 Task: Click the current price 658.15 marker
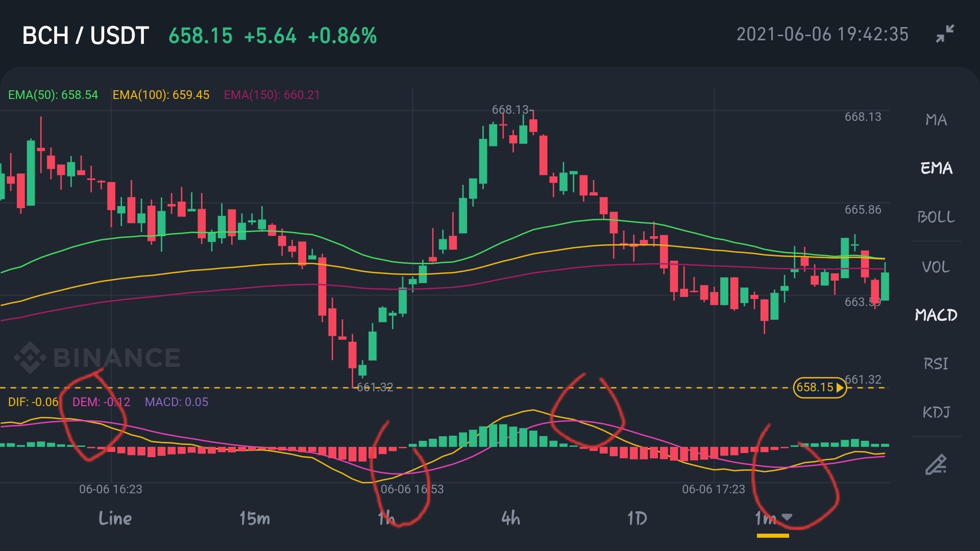819,387
